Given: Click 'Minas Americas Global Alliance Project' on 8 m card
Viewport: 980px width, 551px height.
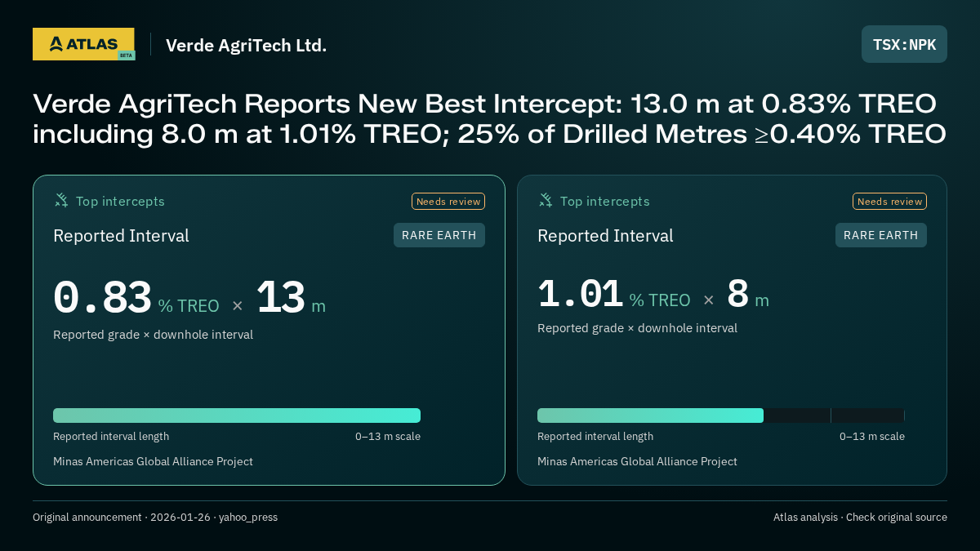Looking at the screenshot, I should pyautogui.click(x=637, y=462).
